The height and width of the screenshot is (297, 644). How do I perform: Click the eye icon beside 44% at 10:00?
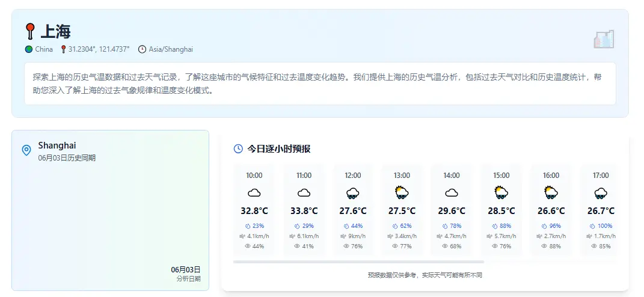pyautogui.click(x=248, y=246)
